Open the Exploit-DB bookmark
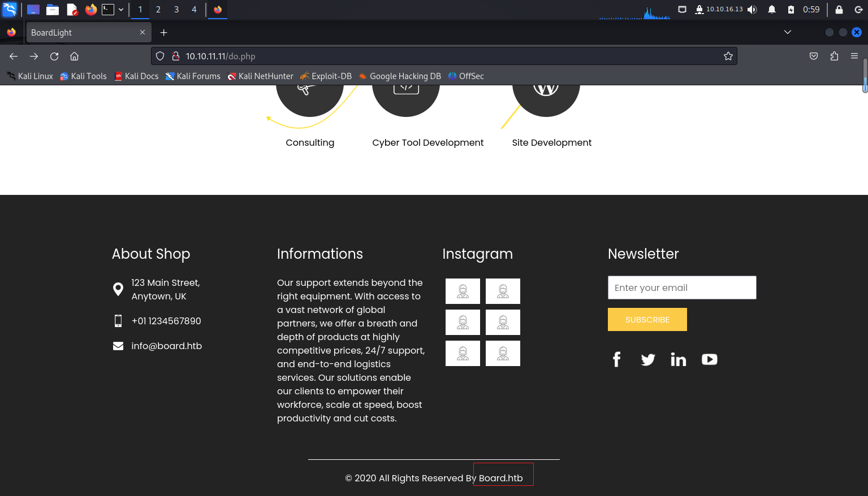Screen dimensions: 868x496 pyautogui.click(x=326, y=76)
